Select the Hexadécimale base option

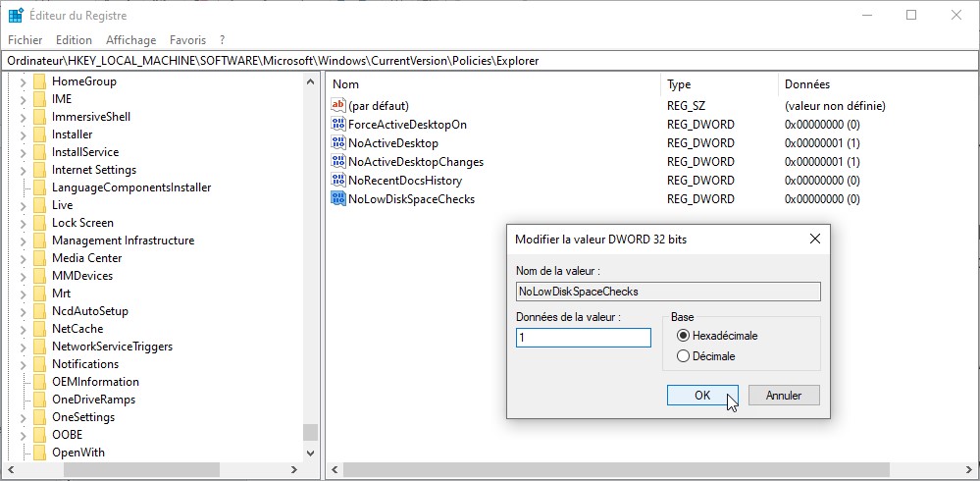(x=684, y=336)
